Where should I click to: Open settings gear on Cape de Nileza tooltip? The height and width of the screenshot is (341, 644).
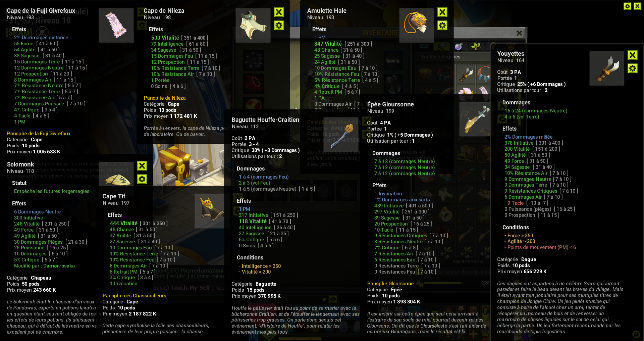coord(279,25)
